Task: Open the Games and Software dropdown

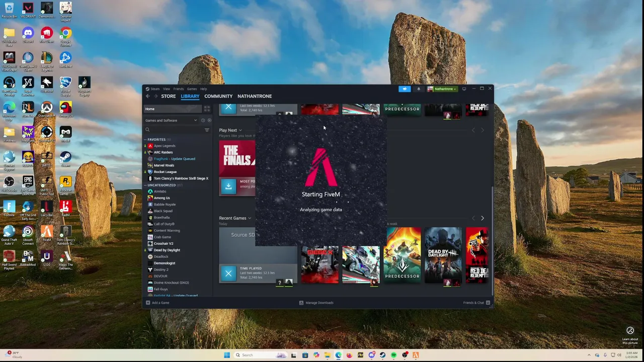Action: coord(171,120)
